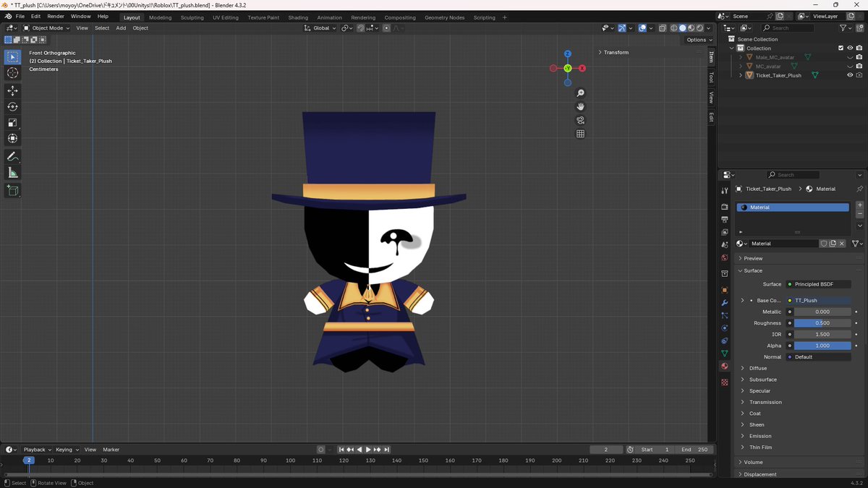
Task: Open the Render properties tab
Action: (725, 207)
